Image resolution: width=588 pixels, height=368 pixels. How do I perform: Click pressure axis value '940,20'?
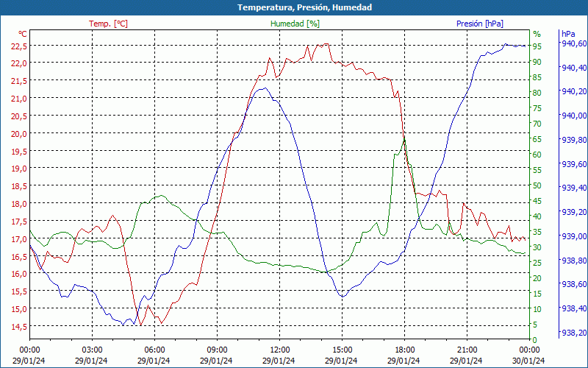(573, 91)
